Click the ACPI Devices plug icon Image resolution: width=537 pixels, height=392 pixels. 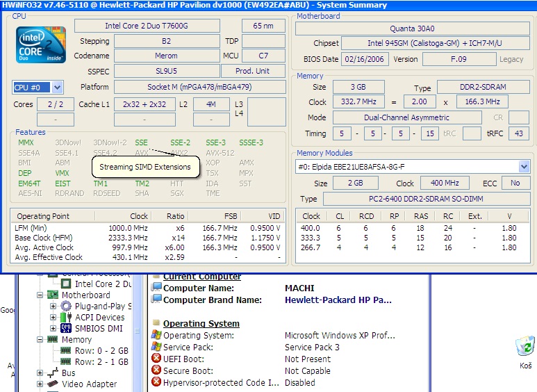66,317
